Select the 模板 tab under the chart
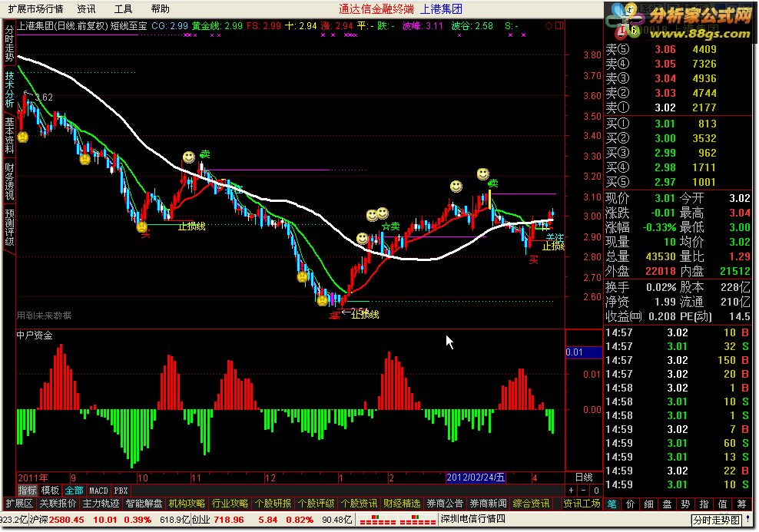The height and width of the screenshot is (532, 759). [x=51, y=491]
